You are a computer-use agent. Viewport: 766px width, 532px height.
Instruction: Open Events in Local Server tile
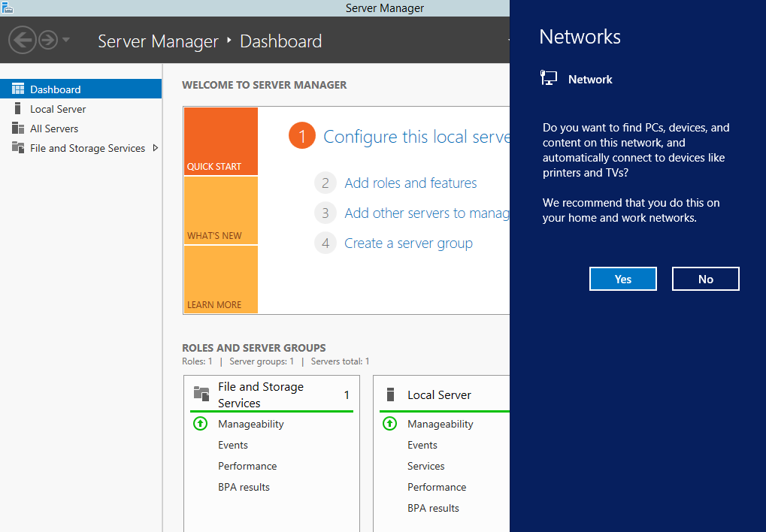[x=422, y=445]
